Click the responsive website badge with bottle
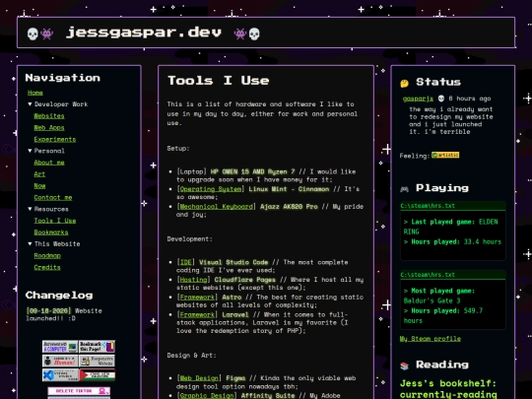 tap(97, 361)
